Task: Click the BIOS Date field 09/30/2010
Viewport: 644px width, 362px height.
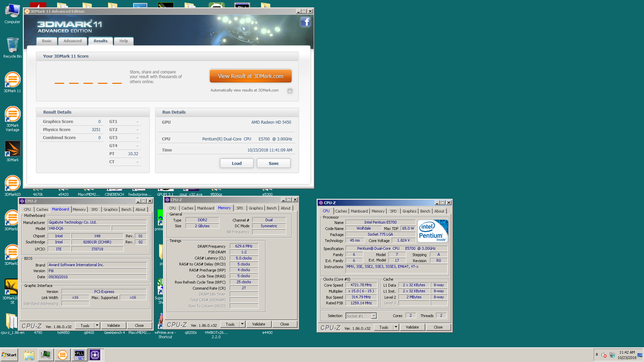Action: click(97, 277)
